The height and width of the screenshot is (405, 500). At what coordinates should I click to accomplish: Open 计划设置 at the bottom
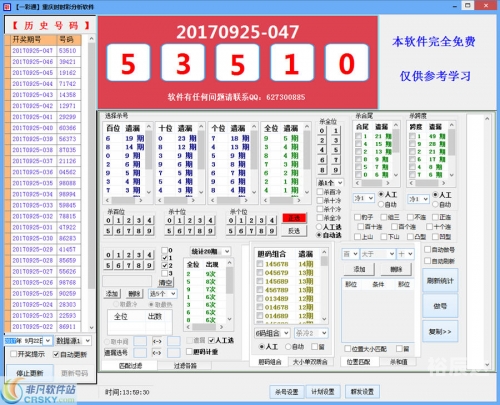coord(323,392)
